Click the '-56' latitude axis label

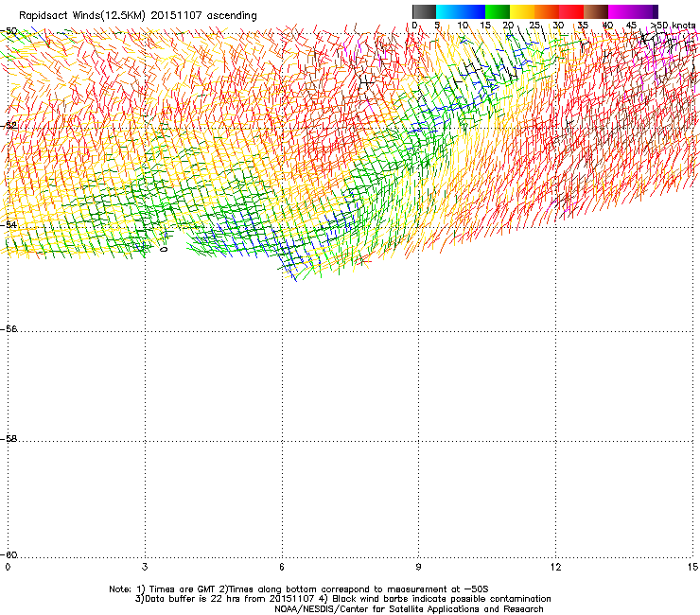pos(9,328)
